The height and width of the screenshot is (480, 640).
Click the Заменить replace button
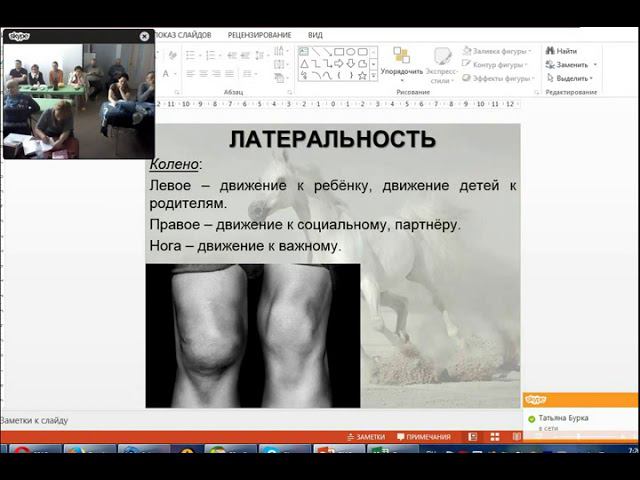pos(571,64)
